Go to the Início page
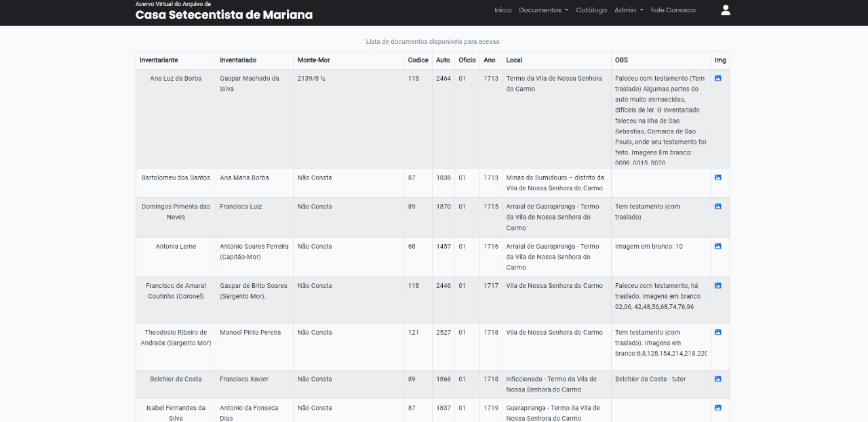 (502, 10)
